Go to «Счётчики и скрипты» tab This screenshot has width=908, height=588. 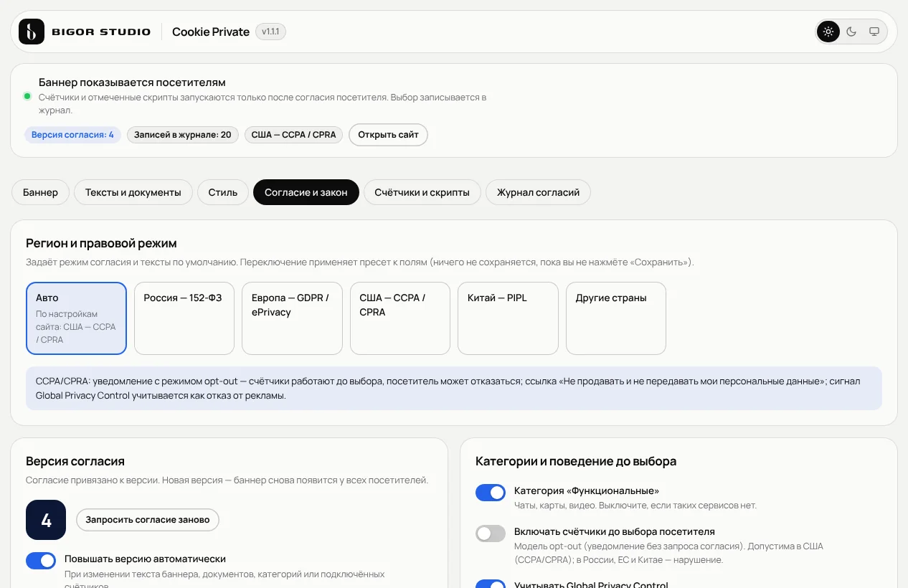coord(422,192)
